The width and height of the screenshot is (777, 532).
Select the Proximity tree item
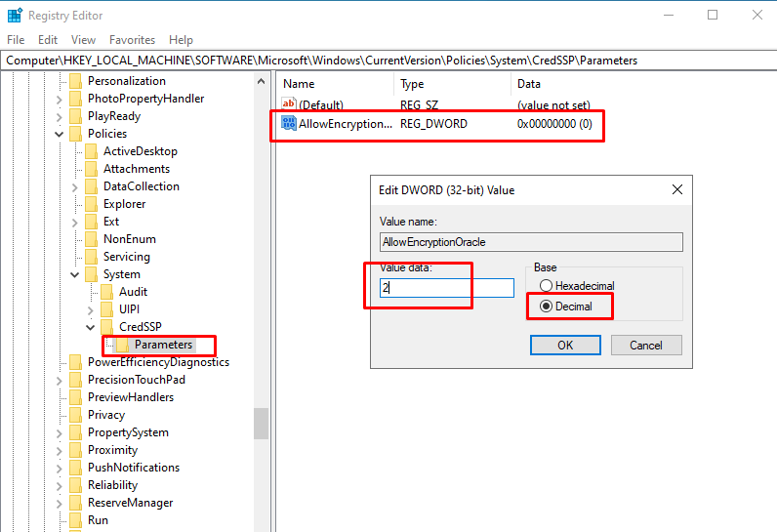click(x=112, y=450)
